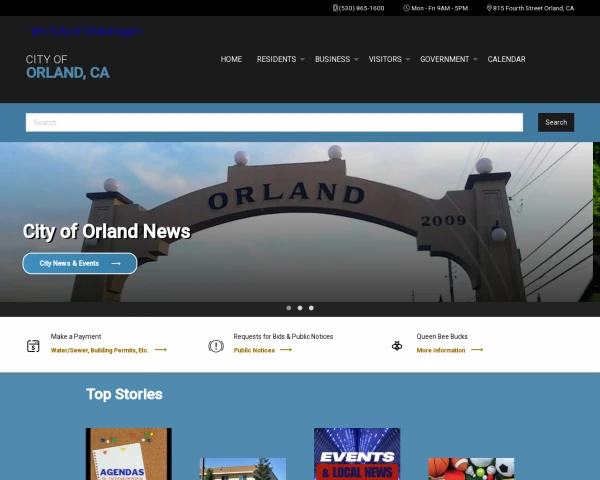Click the City of Orland, CA site title

(x=68, y=67)
